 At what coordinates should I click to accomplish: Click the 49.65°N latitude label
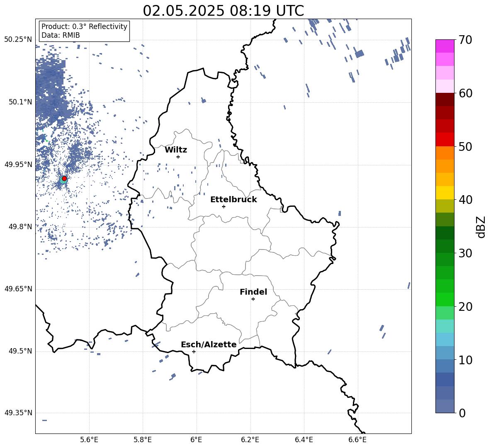pos(18,288)
